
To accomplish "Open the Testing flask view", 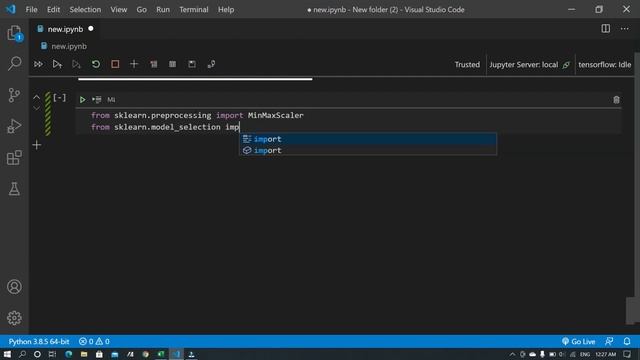I will [x=14, y=189].
